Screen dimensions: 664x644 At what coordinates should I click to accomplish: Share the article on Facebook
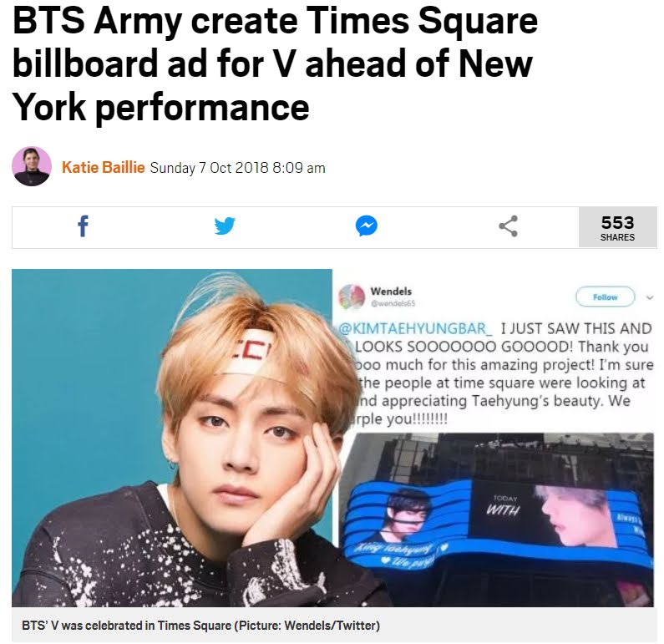click(83, 226)
